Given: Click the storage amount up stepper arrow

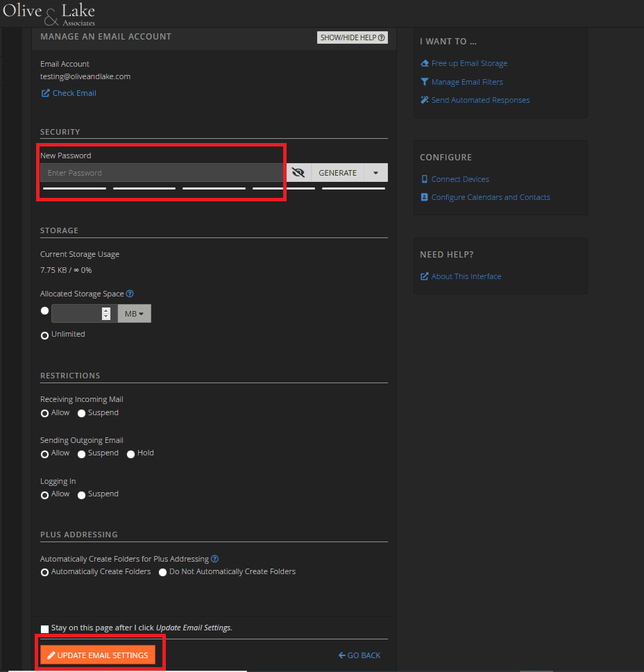Looking at the screenshot, I should tap(106, 310).
